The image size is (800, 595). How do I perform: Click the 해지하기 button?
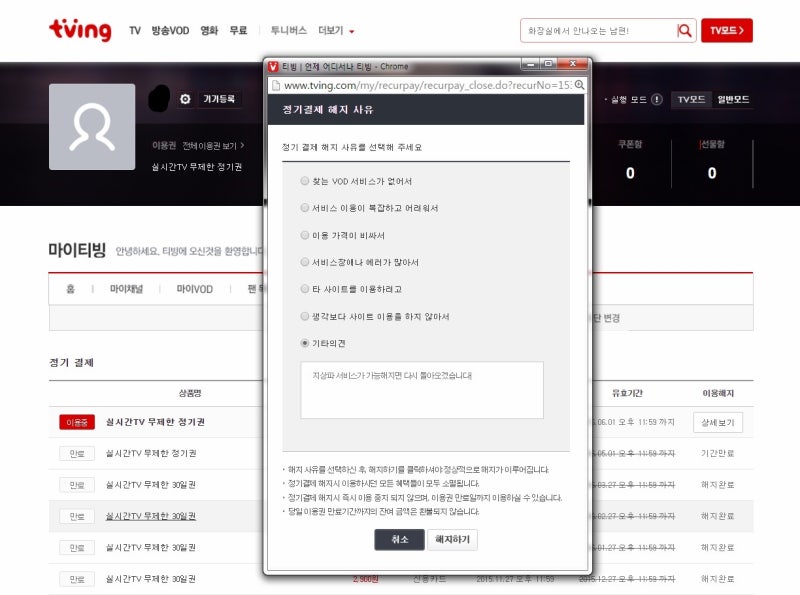[453, 539]
